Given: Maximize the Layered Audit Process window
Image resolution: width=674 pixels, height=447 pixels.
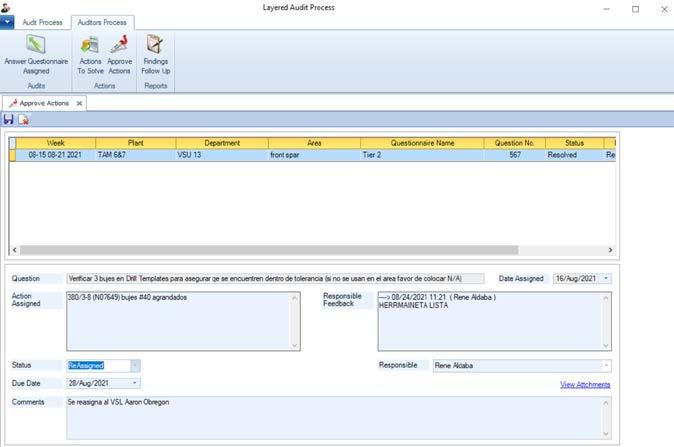Looking at the screenshot, I should pos(635,9).
